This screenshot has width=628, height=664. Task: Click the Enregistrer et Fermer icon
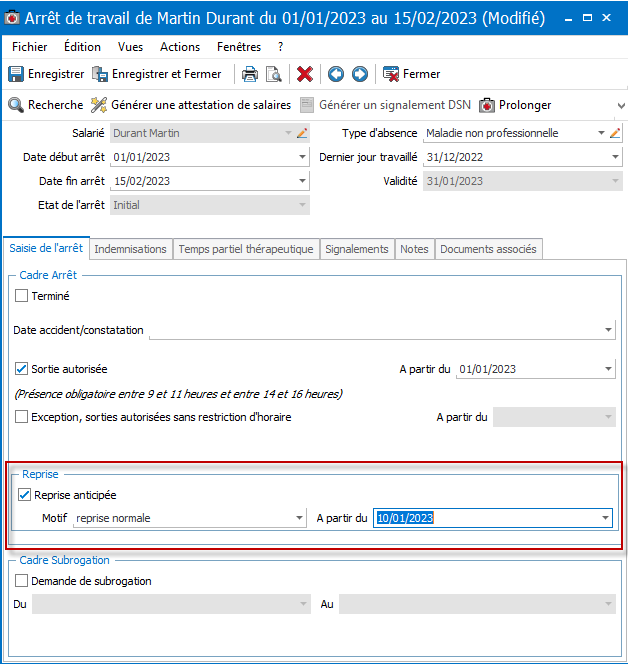100,74
